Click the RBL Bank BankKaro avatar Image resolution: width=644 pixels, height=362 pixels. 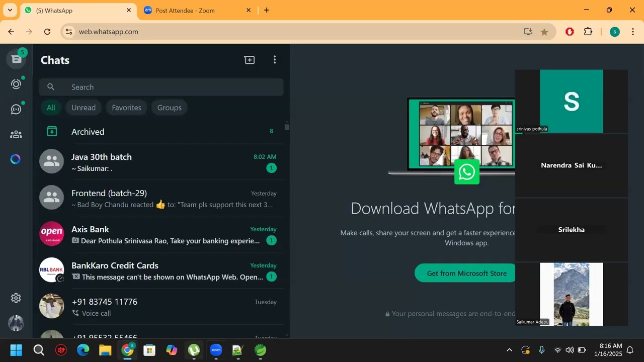(52, 270)
